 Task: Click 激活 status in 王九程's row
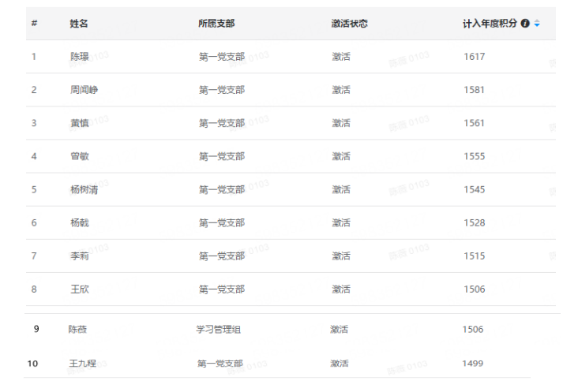tap(340, 364)
